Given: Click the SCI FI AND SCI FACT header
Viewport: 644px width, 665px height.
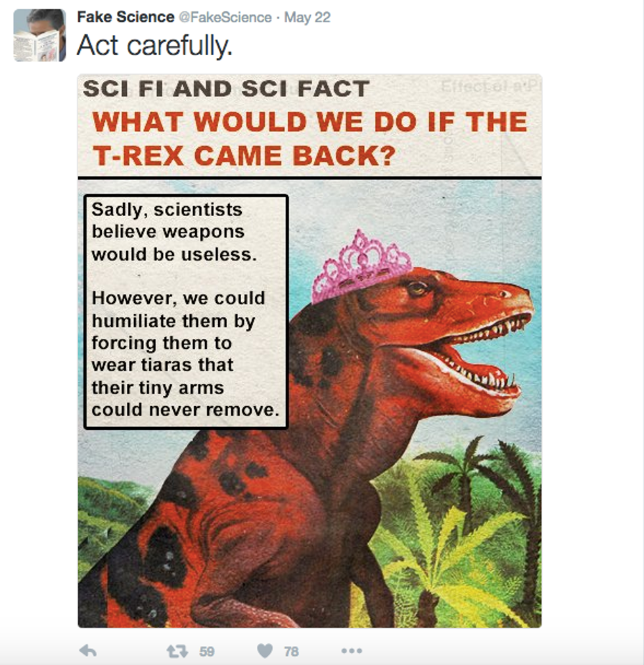Looking at the screenshot, I should 226,89.
